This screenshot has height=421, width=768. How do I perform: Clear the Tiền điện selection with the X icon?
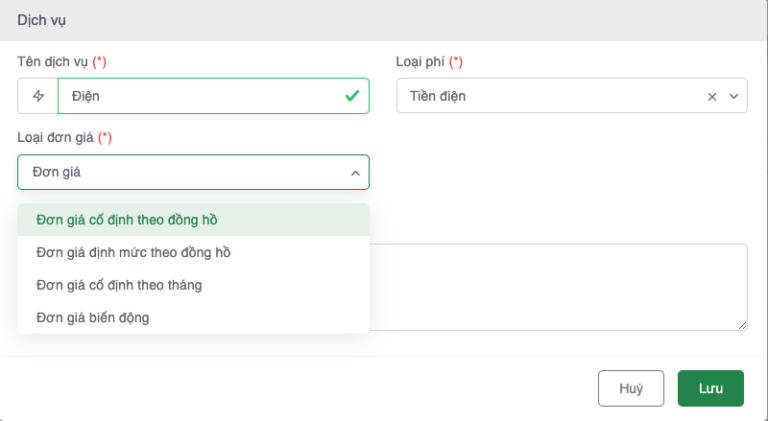pyautogui.click(x=712, y=97)
